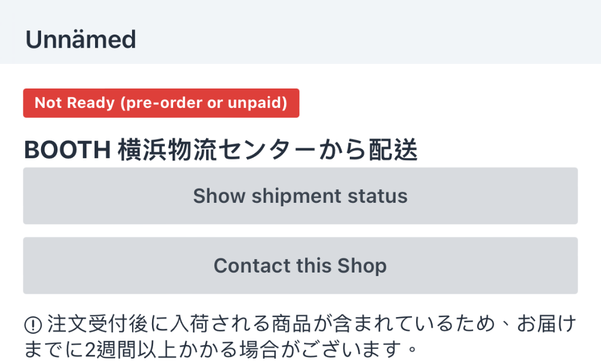This screenshot has height=364, width=601.
Task: Click the gray header bar showing Unnämed
Action: (x=300, y=32)
